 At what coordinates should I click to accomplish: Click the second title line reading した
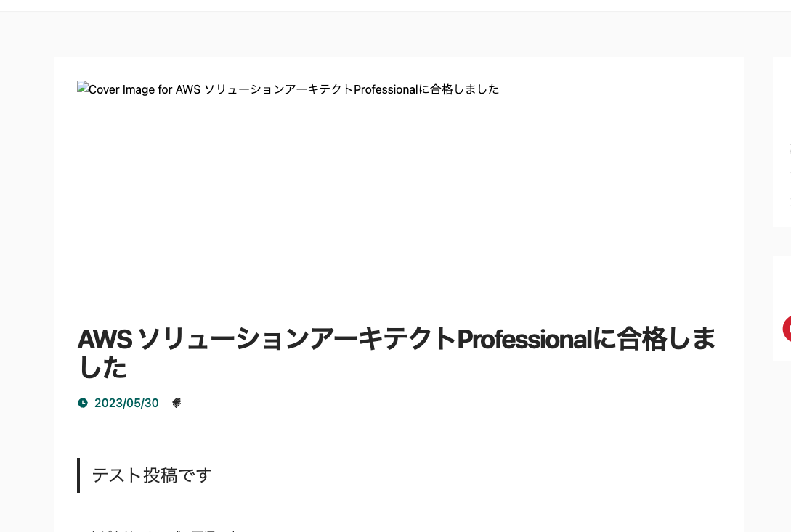tap(102, 368)
